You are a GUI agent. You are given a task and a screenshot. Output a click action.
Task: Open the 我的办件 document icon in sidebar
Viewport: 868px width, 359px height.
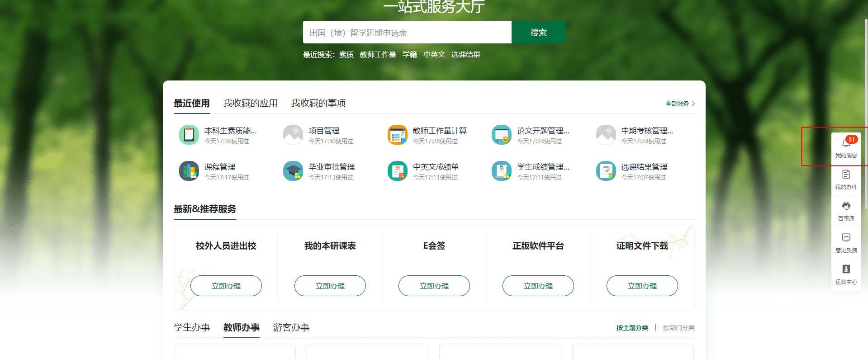pos(846,175)
